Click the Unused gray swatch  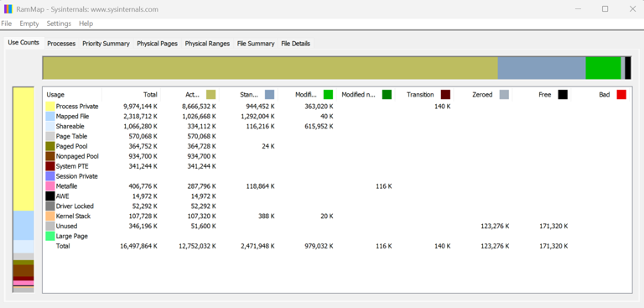50,226
